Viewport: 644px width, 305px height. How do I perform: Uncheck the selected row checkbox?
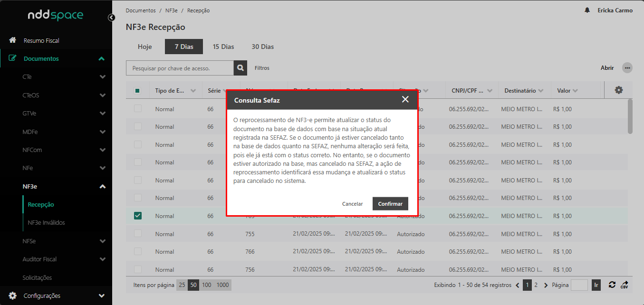point(138,216)
